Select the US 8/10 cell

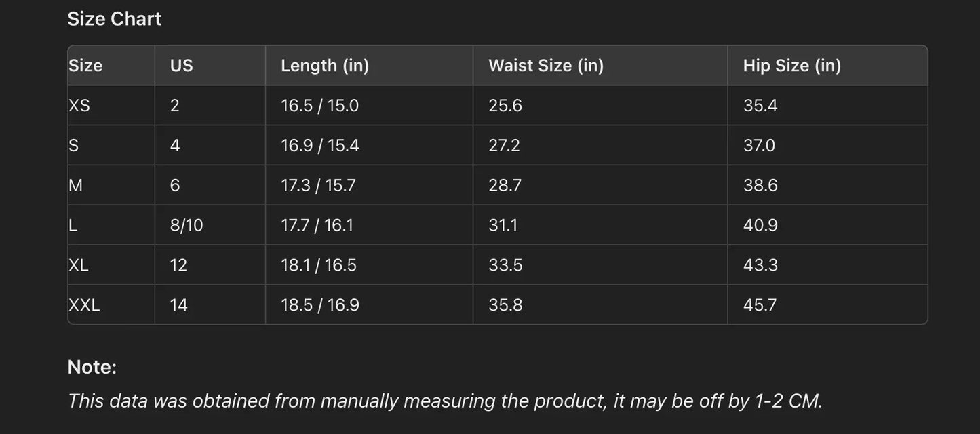187,225
